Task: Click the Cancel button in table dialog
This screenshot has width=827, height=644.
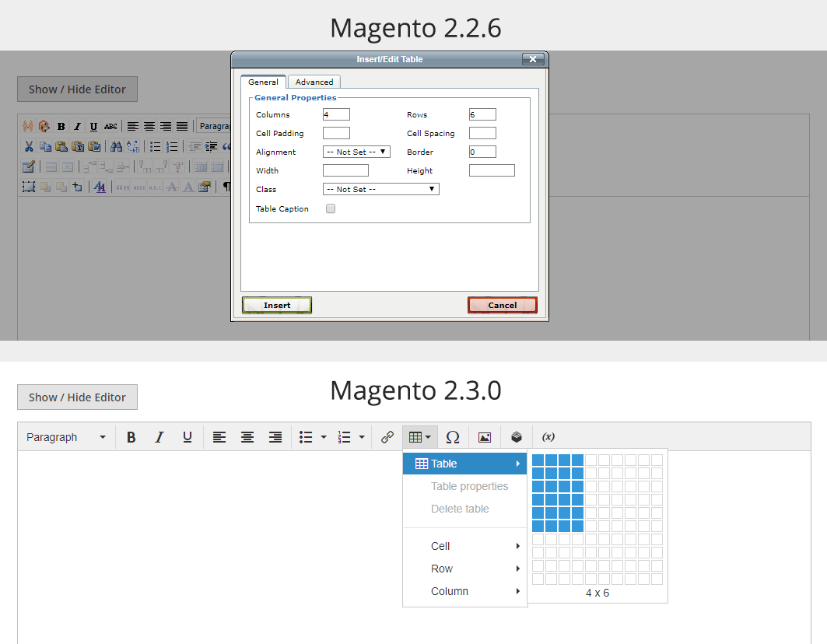Action: click(x=502, y=305)
